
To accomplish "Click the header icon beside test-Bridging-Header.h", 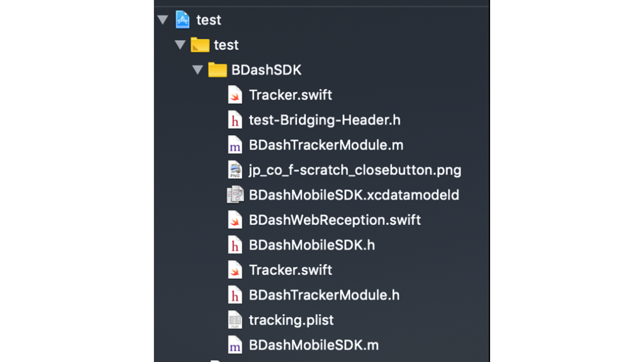I will tap(235, 120).
